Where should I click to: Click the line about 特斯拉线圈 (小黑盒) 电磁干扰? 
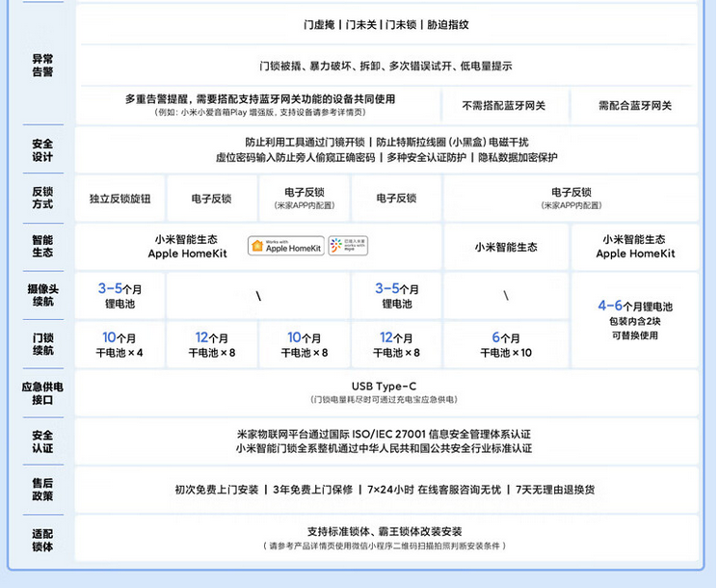click(x=452, y=143)
